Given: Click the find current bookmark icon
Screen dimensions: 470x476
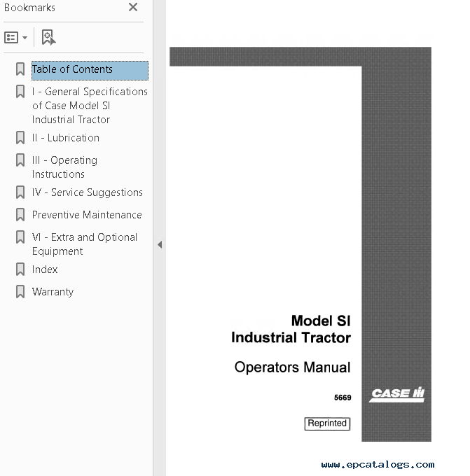Looking at the screenshot, I should [48, 37].
